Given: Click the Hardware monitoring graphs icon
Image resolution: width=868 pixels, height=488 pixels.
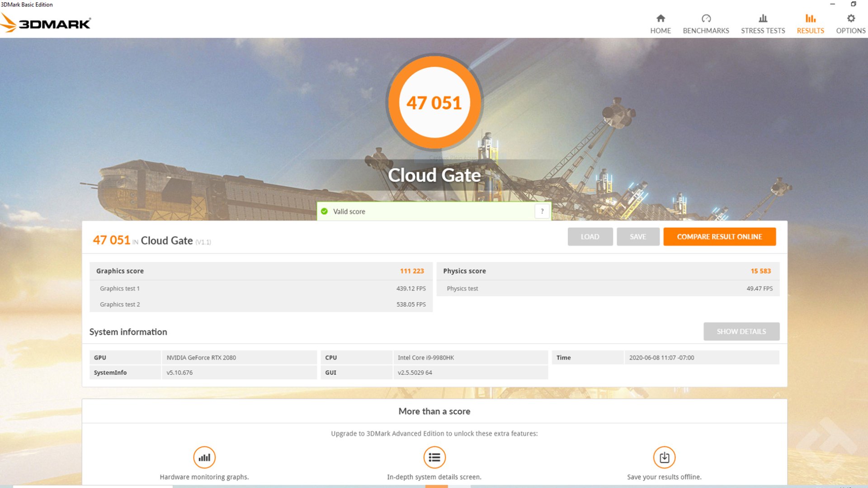Looking at the screenshot, I should point(204,457).
